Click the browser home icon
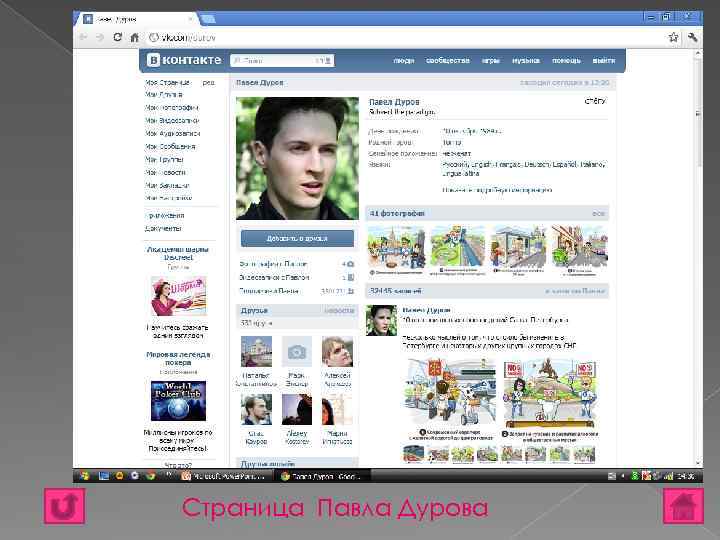Viewport: 720px width, 540px height. (134, 38)
